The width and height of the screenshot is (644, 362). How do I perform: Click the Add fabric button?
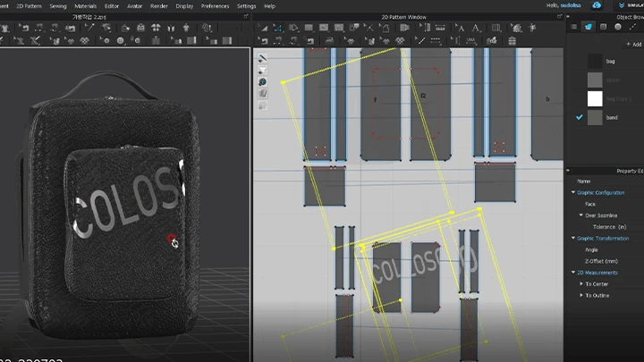click(x=634, y=45)
